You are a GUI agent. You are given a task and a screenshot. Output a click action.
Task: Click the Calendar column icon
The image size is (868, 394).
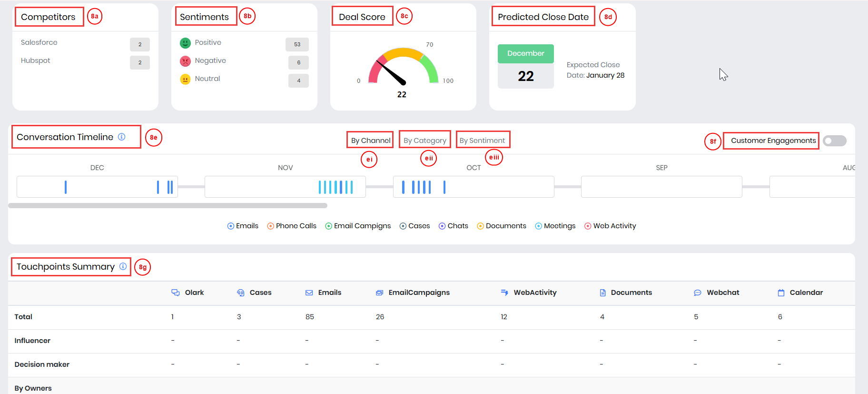point(781,293)
